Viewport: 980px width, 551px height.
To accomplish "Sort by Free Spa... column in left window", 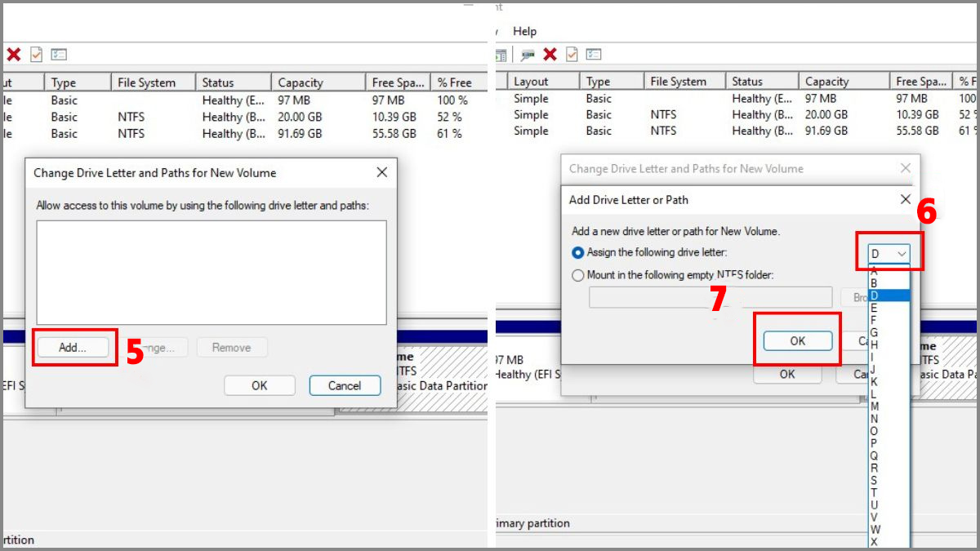I will [x=398, y=82].
